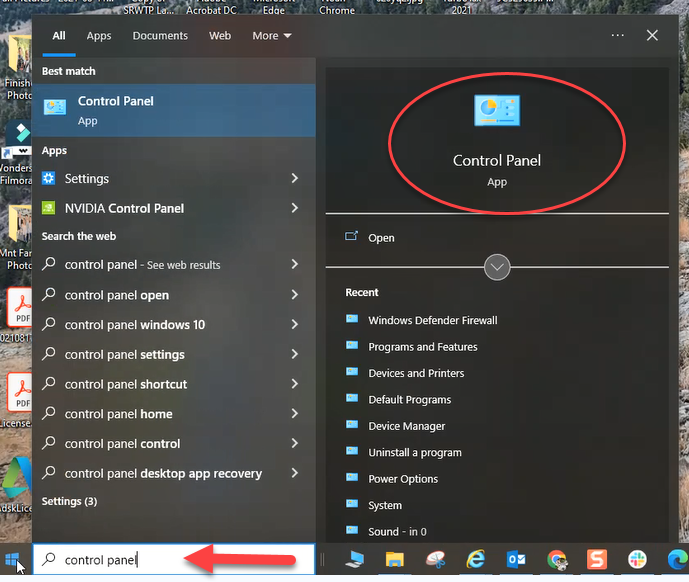Open Microsoft Edge from the taskbar
The image size is (689, 582).
[x=677, y=560]
